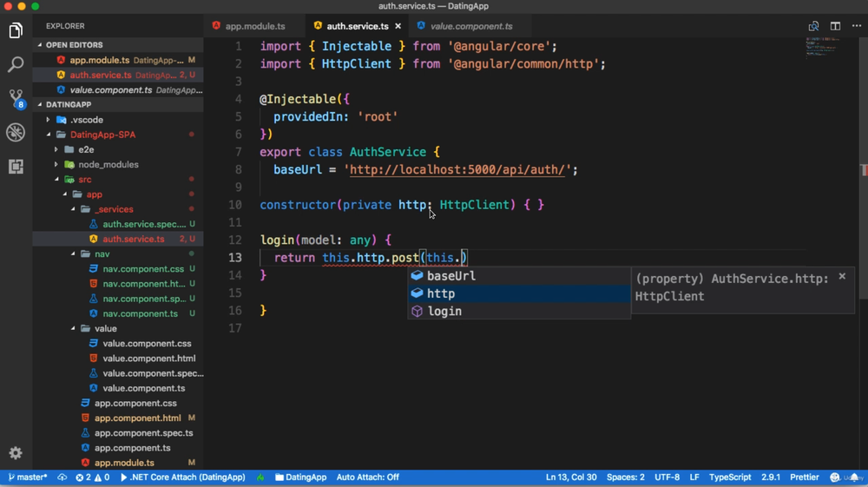Switch to app.module.ts tab
The height and width of the screenshot is (487, 868).
(254, 26)
